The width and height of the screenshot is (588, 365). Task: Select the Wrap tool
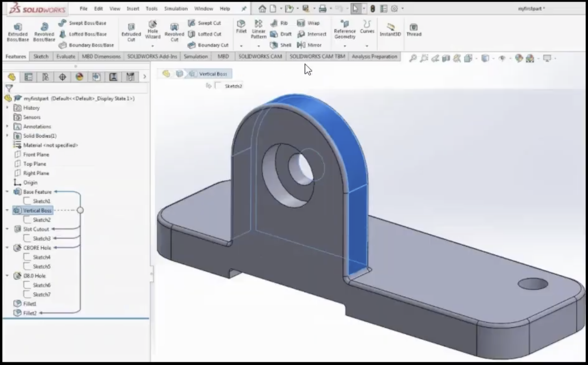pyautogui.click(x=308, y=23)
